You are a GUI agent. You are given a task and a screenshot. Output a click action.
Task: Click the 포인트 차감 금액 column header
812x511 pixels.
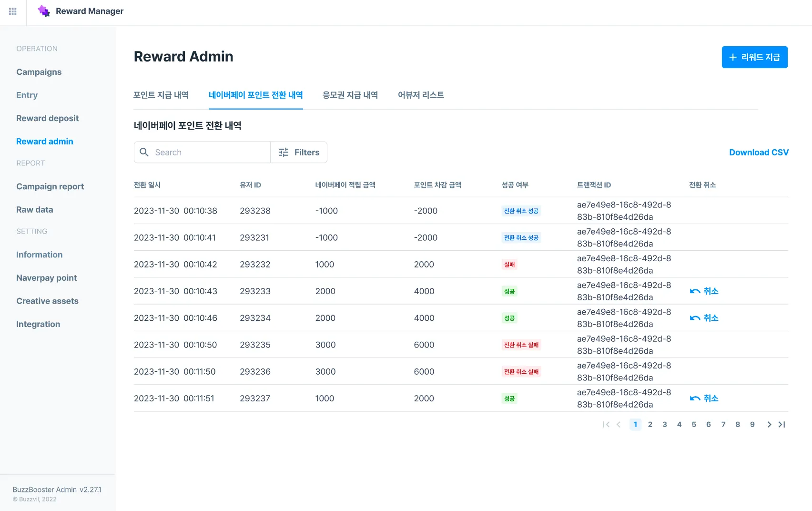pyautogui.click(x=437, y=185)
